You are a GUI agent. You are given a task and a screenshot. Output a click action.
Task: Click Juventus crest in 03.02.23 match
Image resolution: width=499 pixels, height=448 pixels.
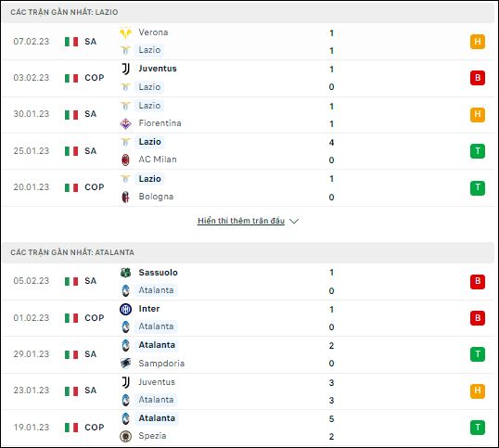[126, 69]
